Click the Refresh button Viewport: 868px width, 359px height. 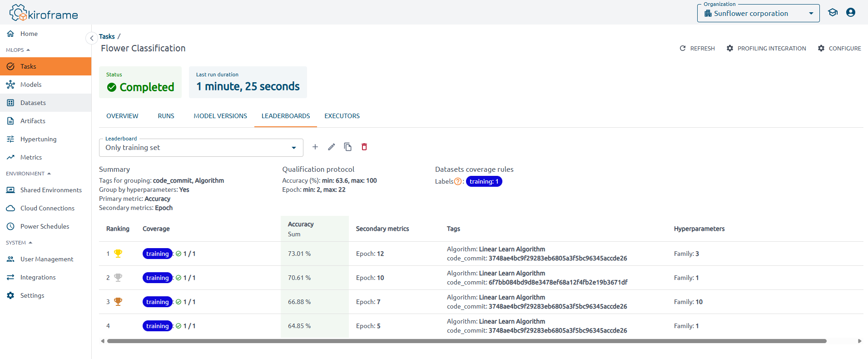[697, 48]
